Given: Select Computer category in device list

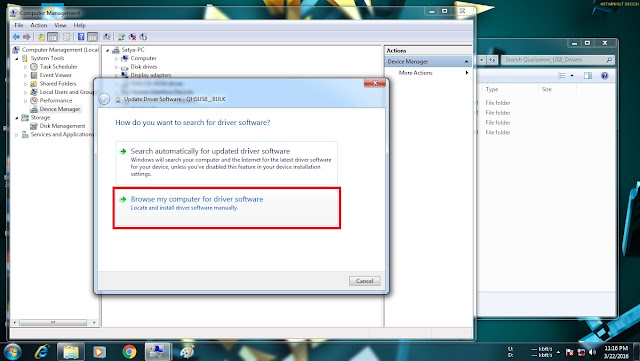Looking at the screenshot, I should (x=143, y=58).
